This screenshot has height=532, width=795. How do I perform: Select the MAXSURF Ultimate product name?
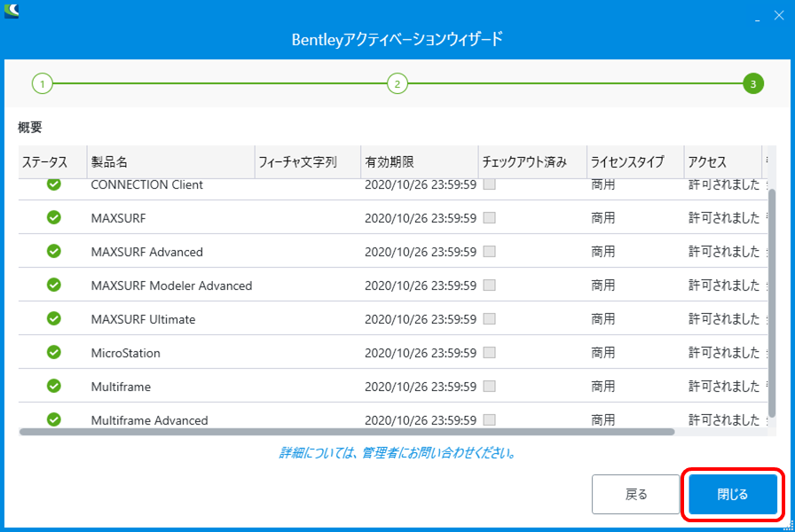[x=143, y=319]
